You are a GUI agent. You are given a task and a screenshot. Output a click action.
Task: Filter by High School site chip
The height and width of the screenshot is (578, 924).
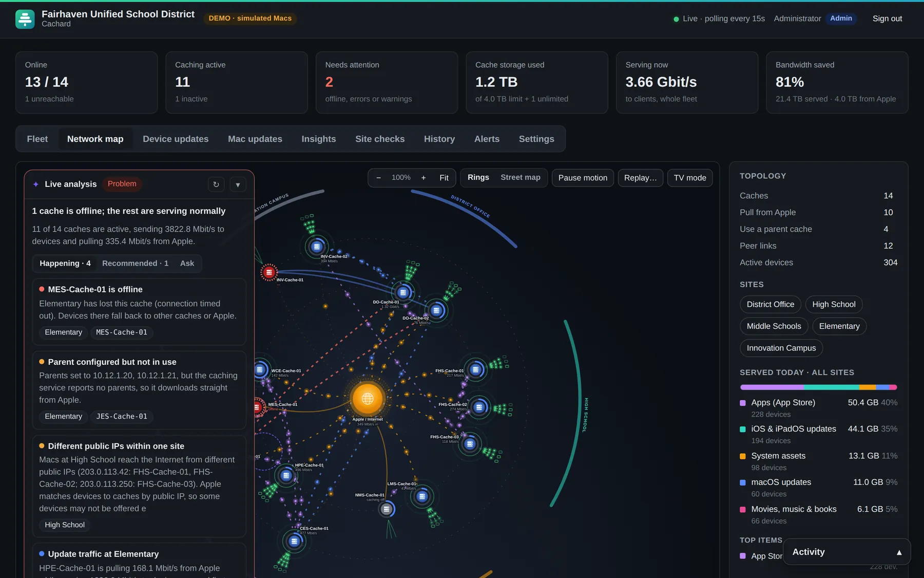(x=834, y=305)
